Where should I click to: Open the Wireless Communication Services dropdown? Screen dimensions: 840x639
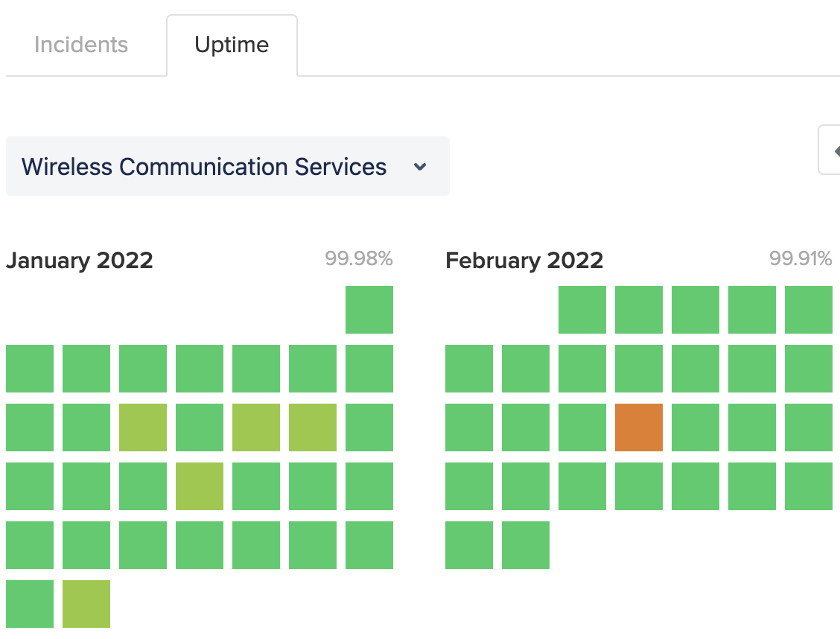pyautogui.click(x=228, y=166)
